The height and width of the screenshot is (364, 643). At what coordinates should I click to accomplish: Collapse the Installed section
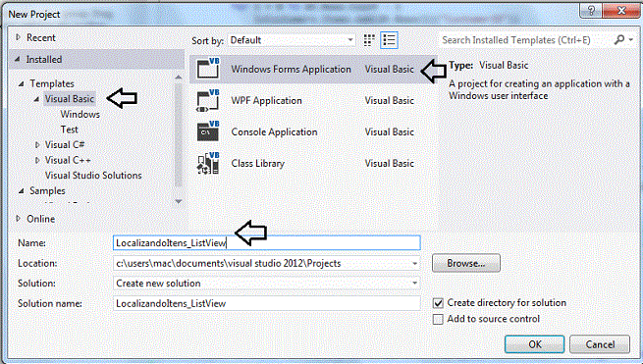tap(18, 60)
